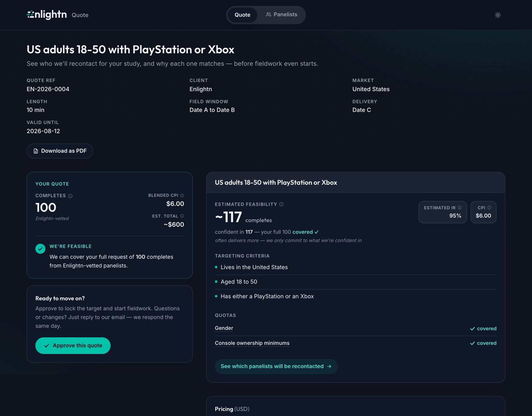Viewport: 532px width, 416px height.
Task: Click the info icon beside Completes
Action: coord(70,196)
